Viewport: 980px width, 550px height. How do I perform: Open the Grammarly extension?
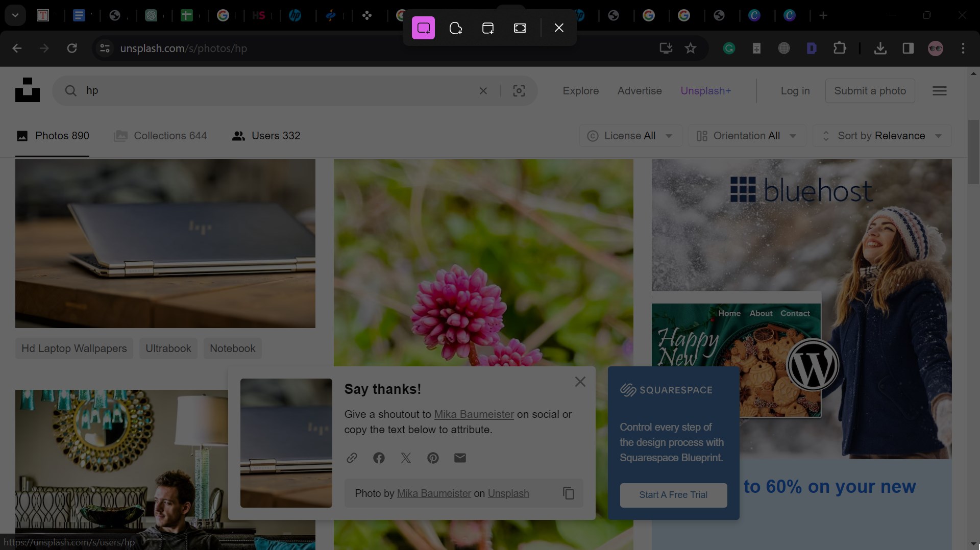[x=729, y=48]
